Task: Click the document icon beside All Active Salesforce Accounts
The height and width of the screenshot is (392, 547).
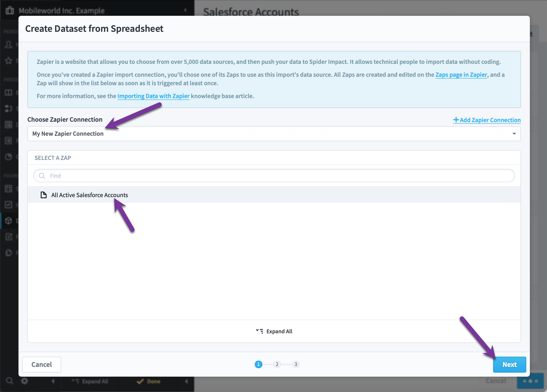Action: (43, 195)
